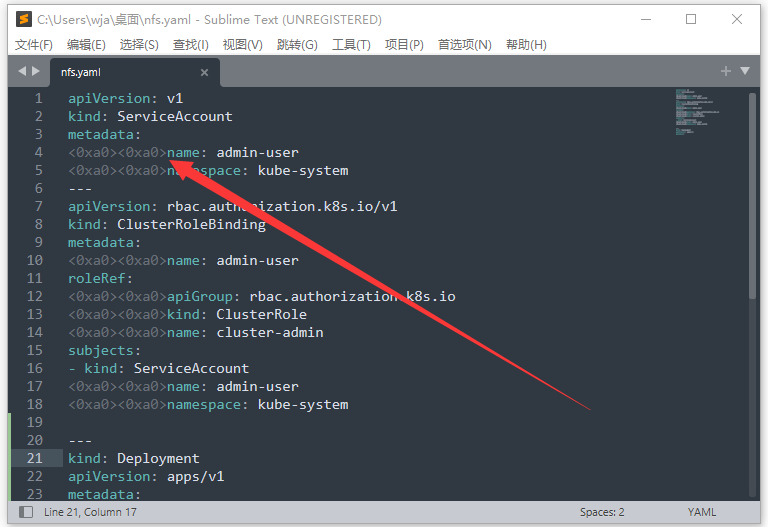The width and height of the screenshot is (768, 527).
Task: Click 'apiGroup:' on line 12
Action: coord(203,297)
